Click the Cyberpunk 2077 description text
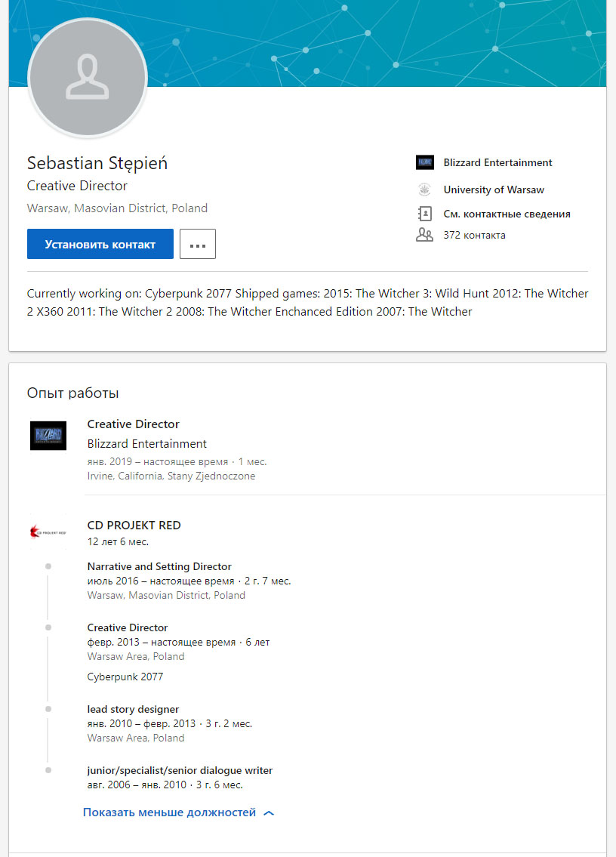The width and height of the screenshot is (616, 857). tap(125, 677)
